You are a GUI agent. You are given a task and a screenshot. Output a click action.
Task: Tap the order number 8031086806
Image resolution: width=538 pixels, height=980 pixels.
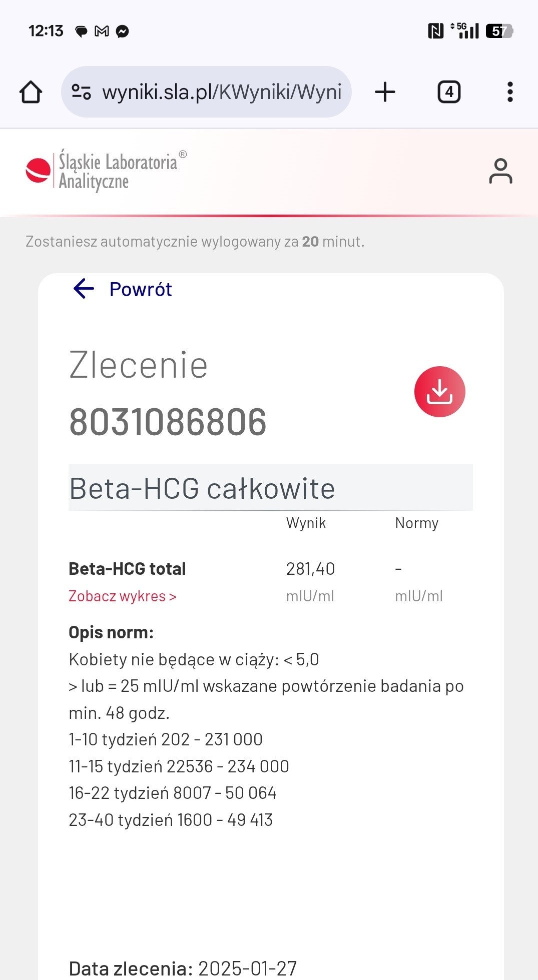pyautogui.click(x=168, y=422)
